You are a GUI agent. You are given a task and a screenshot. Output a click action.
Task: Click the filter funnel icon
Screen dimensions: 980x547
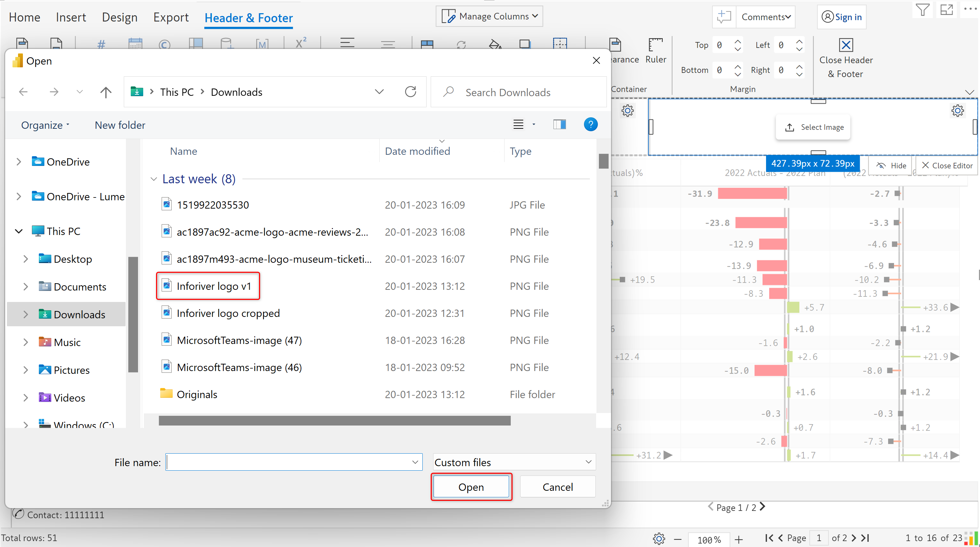922,9
